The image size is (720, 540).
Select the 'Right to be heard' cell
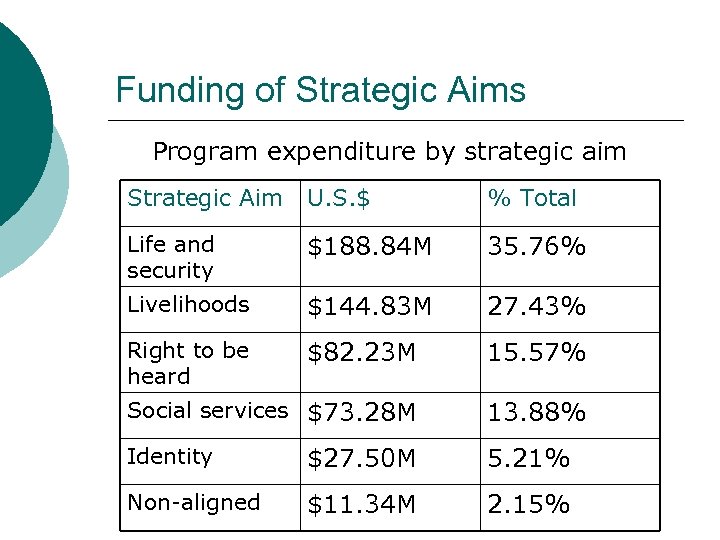click(188, 363)
